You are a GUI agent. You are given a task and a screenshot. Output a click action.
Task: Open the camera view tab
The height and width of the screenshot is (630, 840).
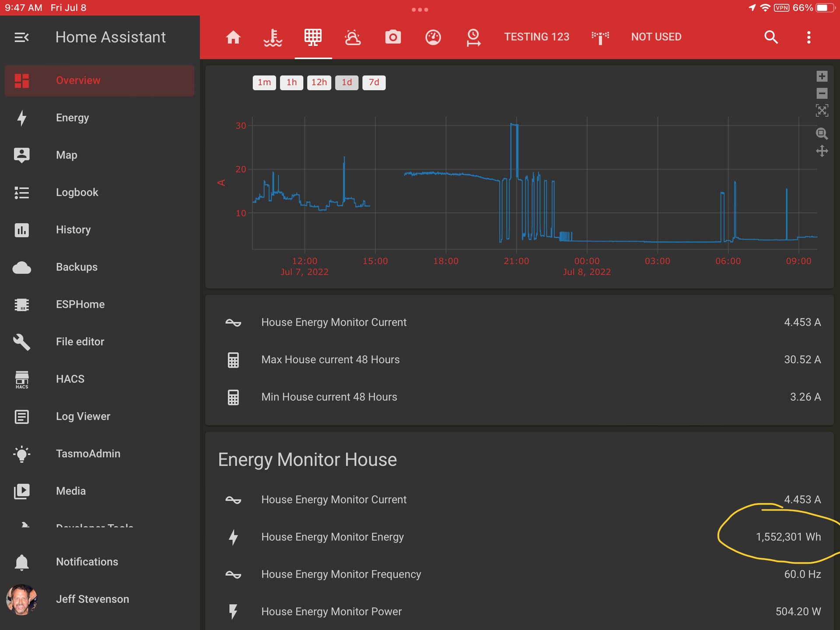393,37
